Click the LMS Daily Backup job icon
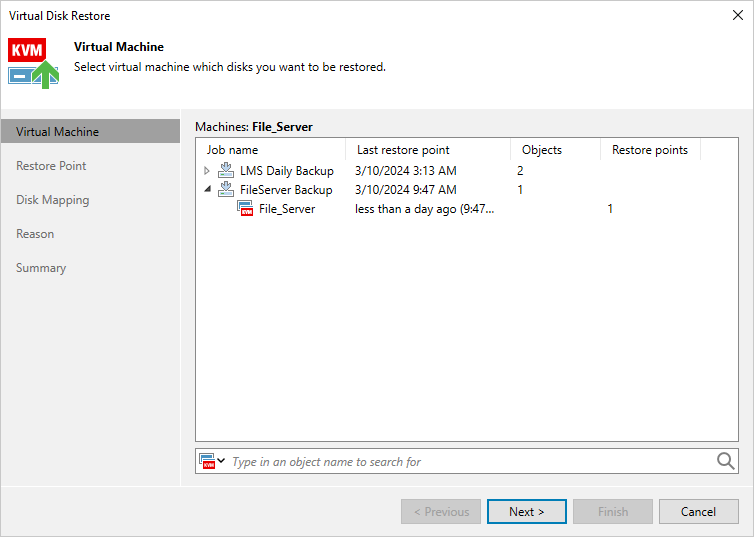The height and width of the screenshot is (537, 754). click(x=226, y=171)
